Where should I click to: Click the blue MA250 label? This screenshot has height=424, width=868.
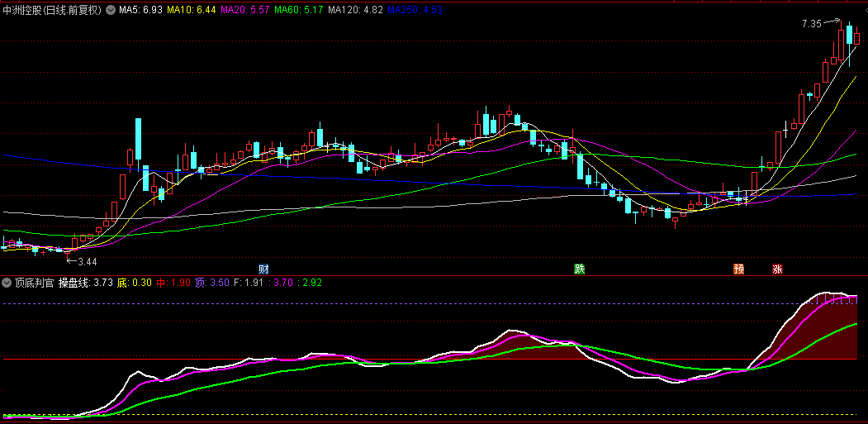coord(415,11)
